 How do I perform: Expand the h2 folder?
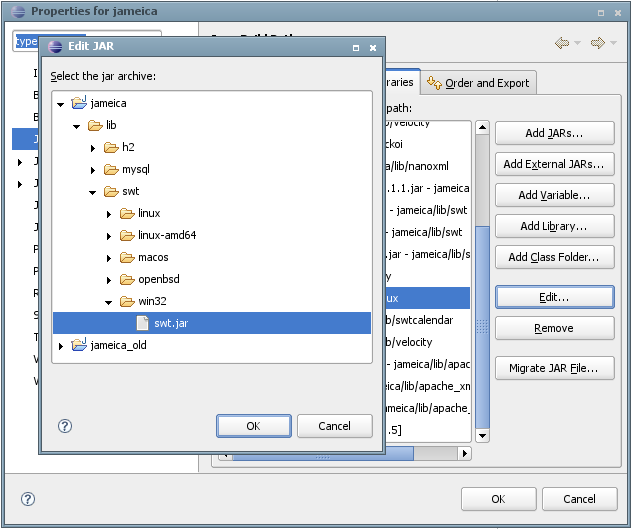[x=93, y=148]
